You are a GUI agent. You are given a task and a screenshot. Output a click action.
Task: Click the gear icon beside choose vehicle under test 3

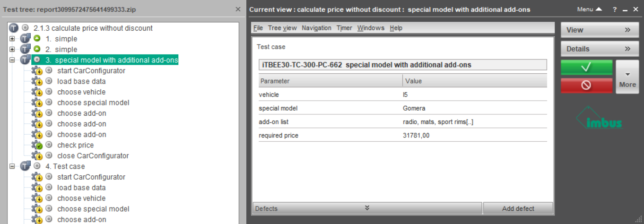tap(37, 92)
